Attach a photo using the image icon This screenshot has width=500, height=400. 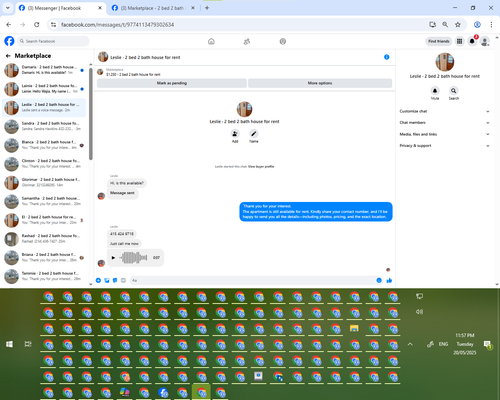[x=107, y=280]
